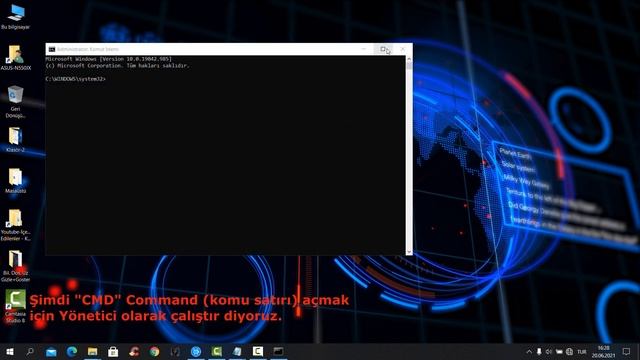This screenshot has width=640, height=360.
Task: Switch to green Camtasia taskbar app
Action: [216, 351]
